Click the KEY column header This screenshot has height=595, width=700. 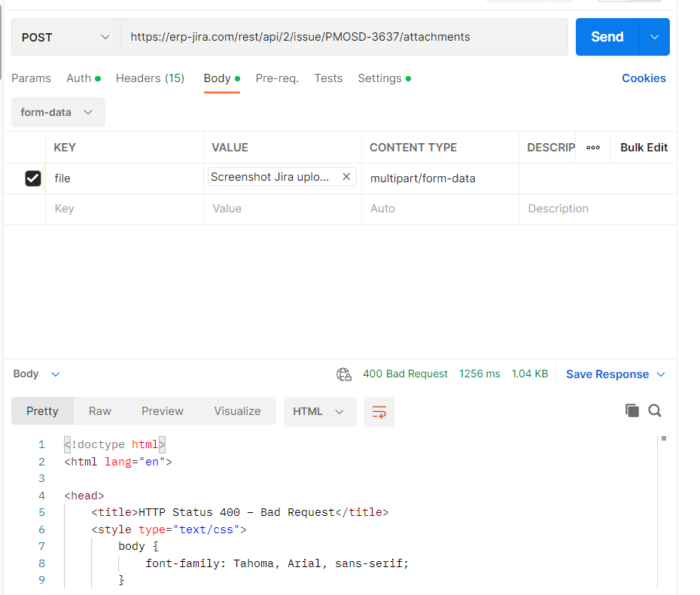click(65, 148)
